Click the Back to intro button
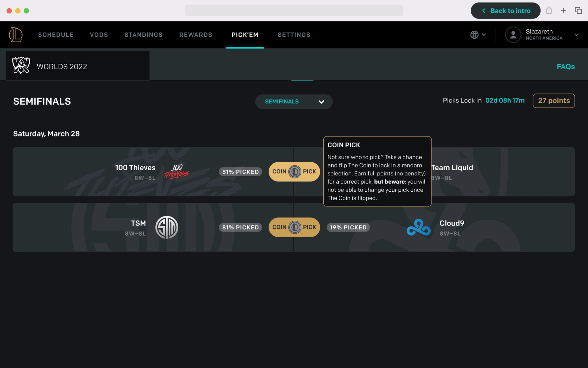This screenshot has height=368, width=588. point(505,10)
